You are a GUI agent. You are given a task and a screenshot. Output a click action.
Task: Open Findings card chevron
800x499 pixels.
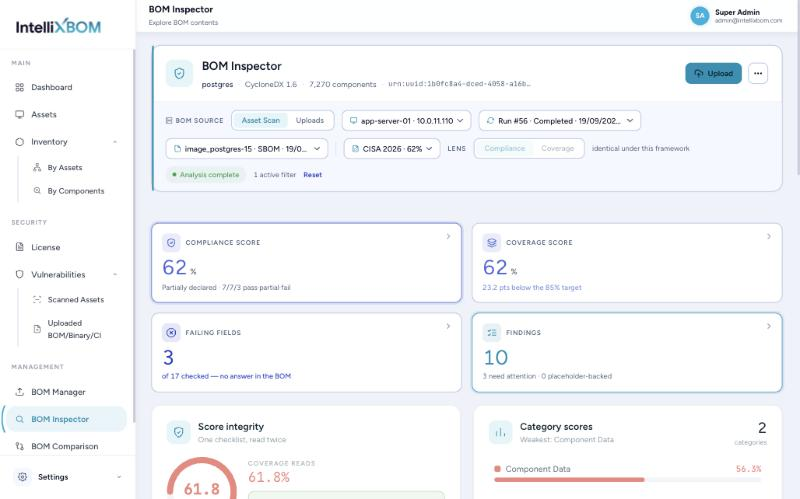pyautogui.click(x=769, y=326)
